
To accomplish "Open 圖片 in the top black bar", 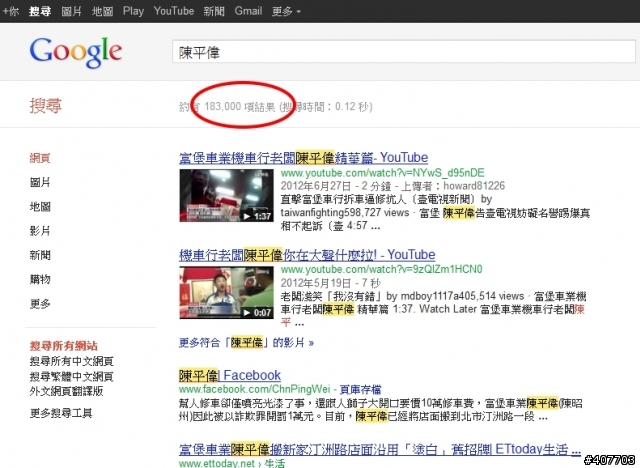I will [x=71, y=11].
